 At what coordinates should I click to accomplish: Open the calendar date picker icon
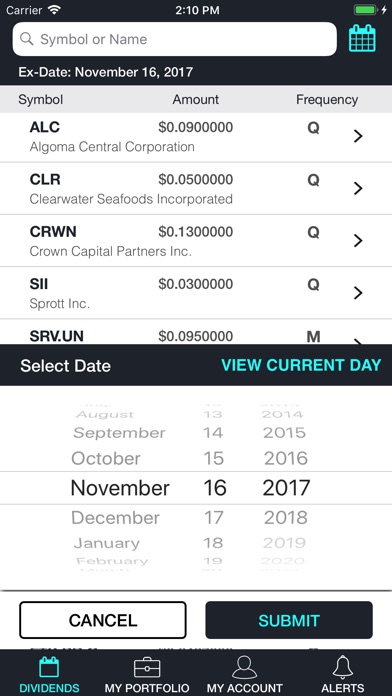pos(362,39)
